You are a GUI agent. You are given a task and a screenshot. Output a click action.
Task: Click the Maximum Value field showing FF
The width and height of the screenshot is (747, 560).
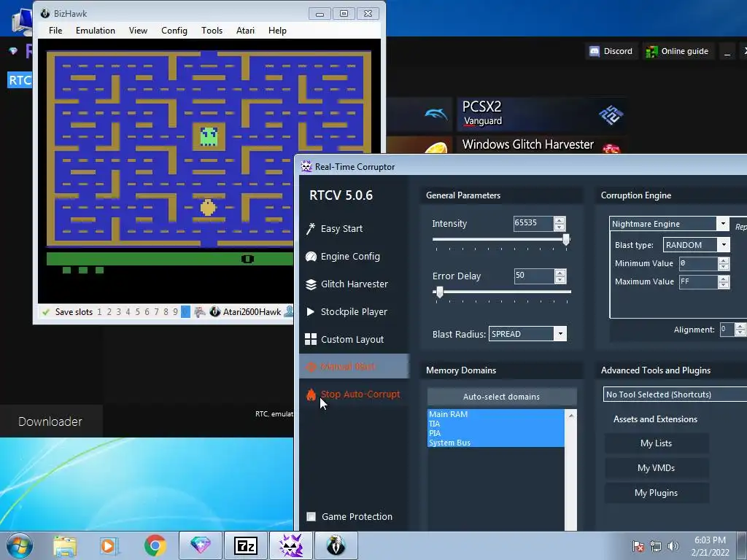[x=699, y=282]
